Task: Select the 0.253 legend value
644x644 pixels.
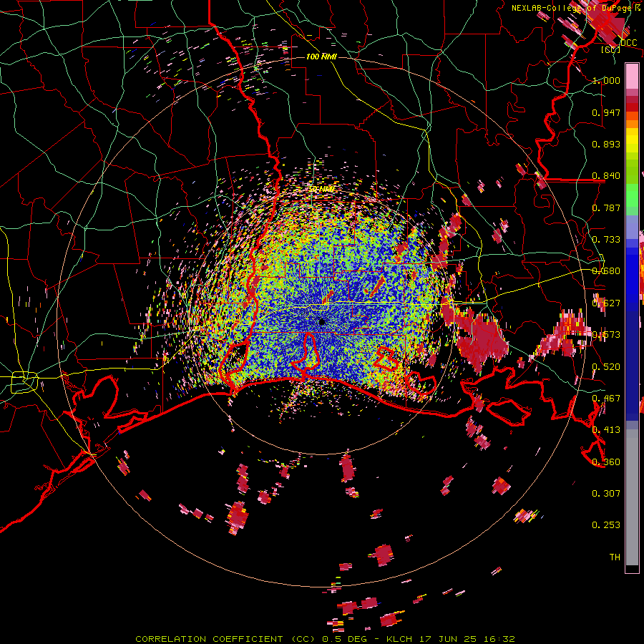Action: 606,525
